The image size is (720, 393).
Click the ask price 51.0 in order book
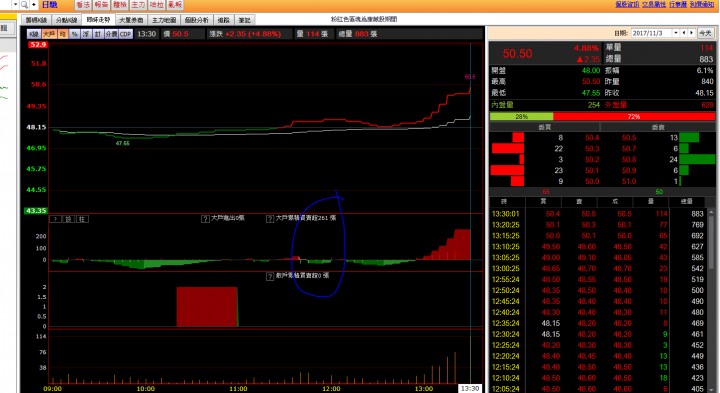coord(629,181)
